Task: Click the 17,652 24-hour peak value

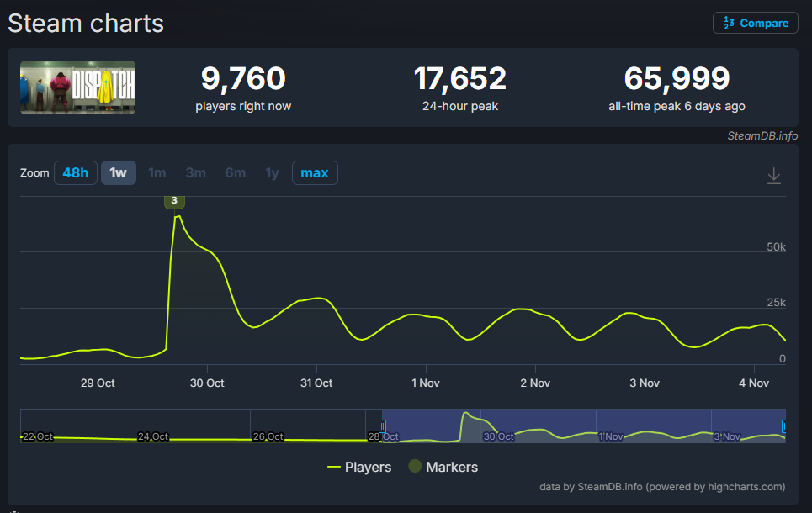Action: (x=460, y=79)
